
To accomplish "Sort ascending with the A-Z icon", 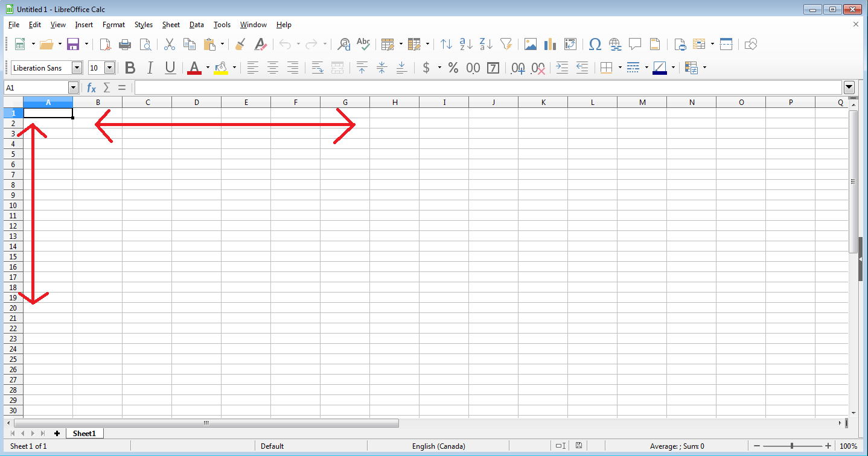I will [466, 44].
